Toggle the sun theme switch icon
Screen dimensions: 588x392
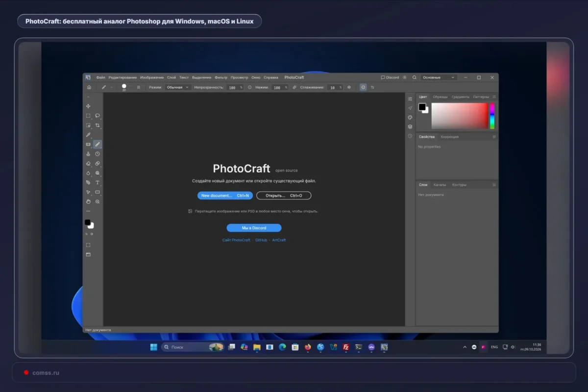click(404, 77)
